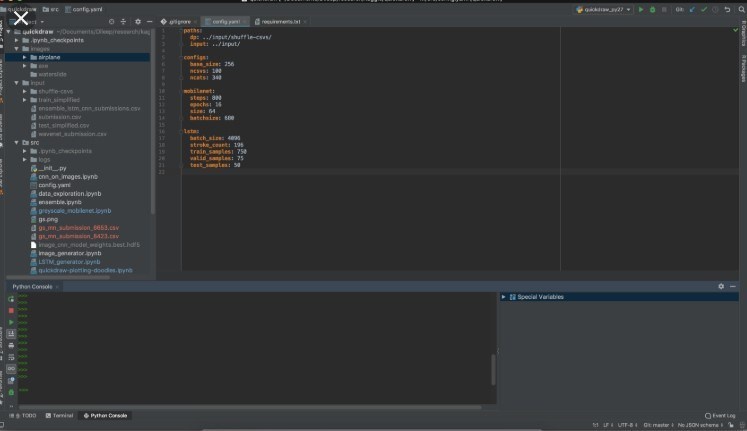Collapse the quickdraw root folder
747x431 pixels.
(9, 32)
